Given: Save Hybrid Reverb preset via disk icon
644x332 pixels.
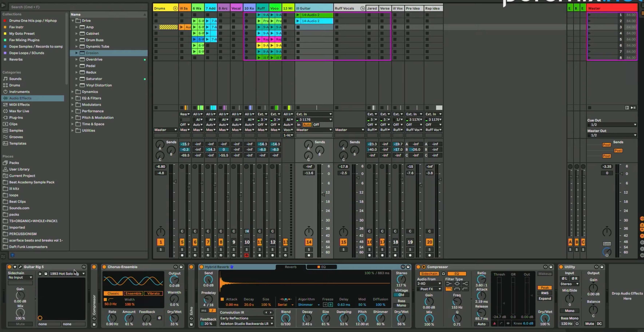Looking at the screenshot, I should click(408, 267).
